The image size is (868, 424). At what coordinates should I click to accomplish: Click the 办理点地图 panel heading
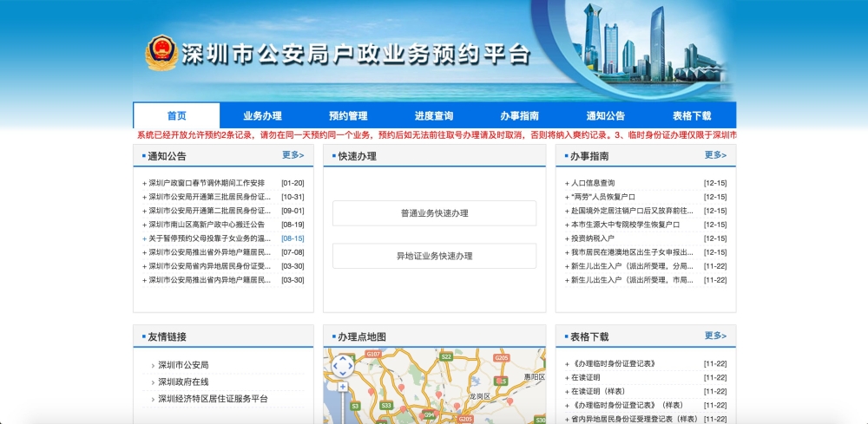tap(362, 336)
